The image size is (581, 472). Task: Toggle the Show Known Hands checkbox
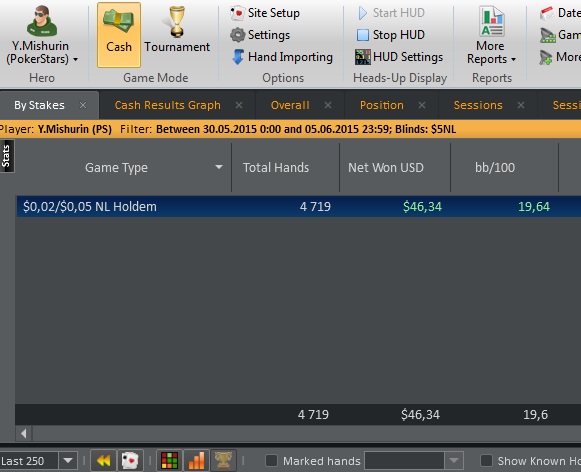coord(486,461)
